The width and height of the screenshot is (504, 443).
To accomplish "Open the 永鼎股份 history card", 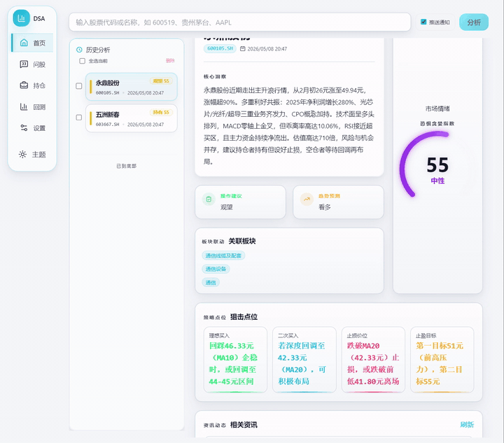I will [x=131, y=87].
